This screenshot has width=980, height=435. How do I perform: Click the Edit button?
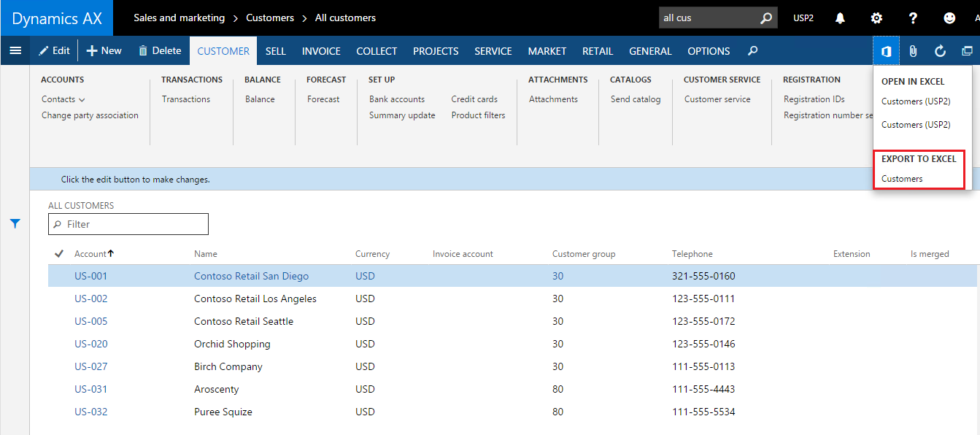[54, 50]
